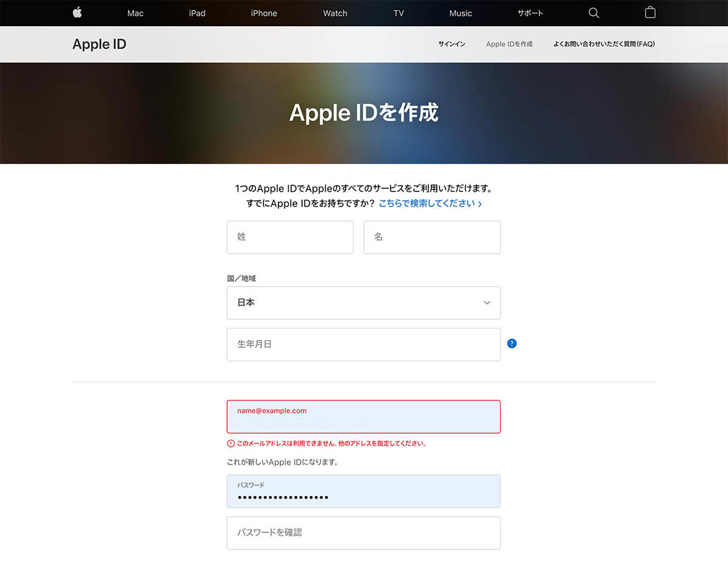Click the Apple ID title link
Screen dimensions: 728x564
pyautogui.click(x=99, y=44)
